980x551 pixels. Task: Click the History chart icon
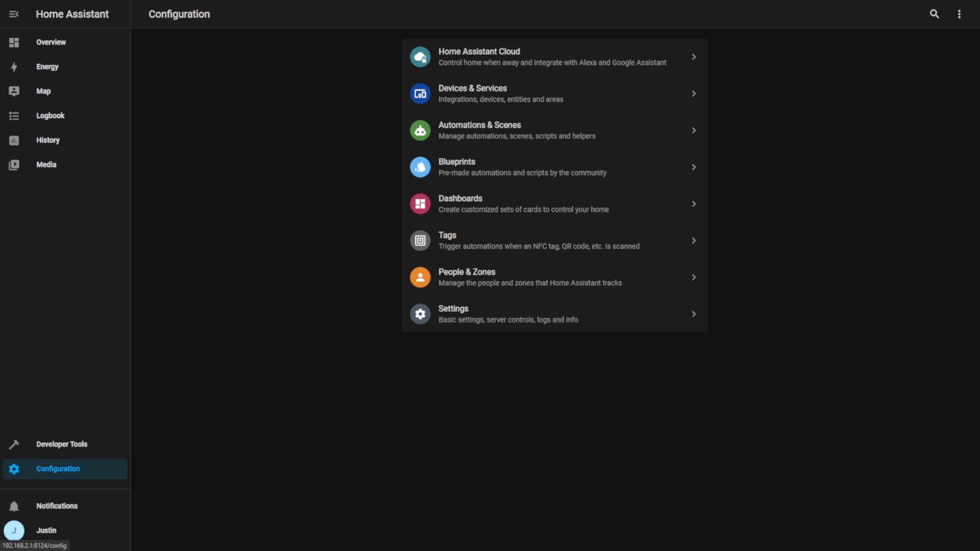point(14,140)
